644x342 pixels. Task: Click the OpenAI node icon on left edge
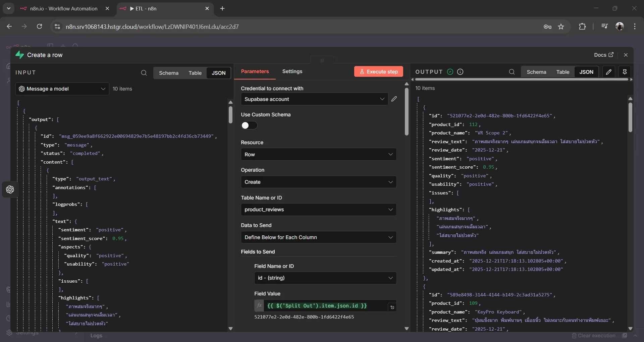(x=10, y=189)
